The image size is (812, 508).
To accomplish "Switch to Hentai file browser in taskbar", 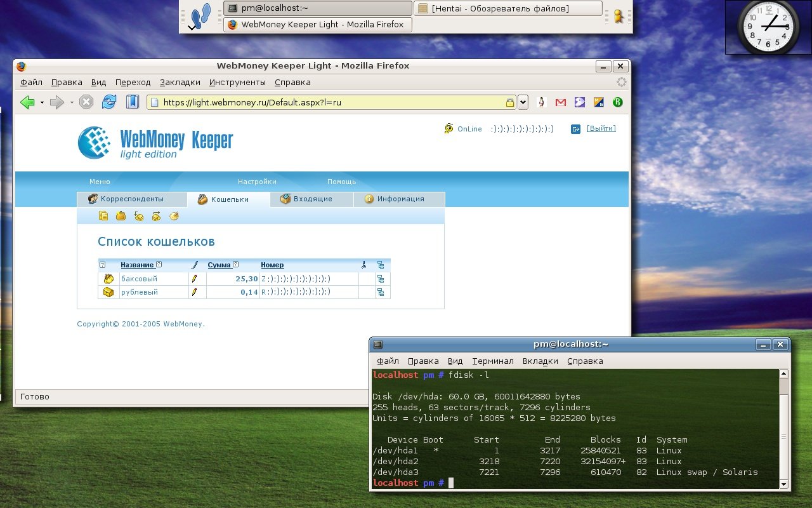I will pos(507,8).
